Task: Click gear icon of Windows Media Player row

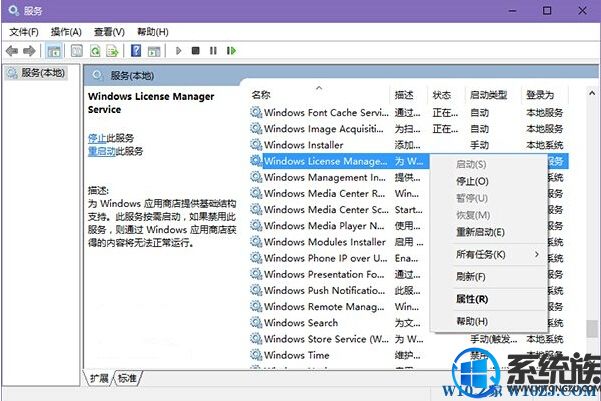Action: [x=256, y=225]
